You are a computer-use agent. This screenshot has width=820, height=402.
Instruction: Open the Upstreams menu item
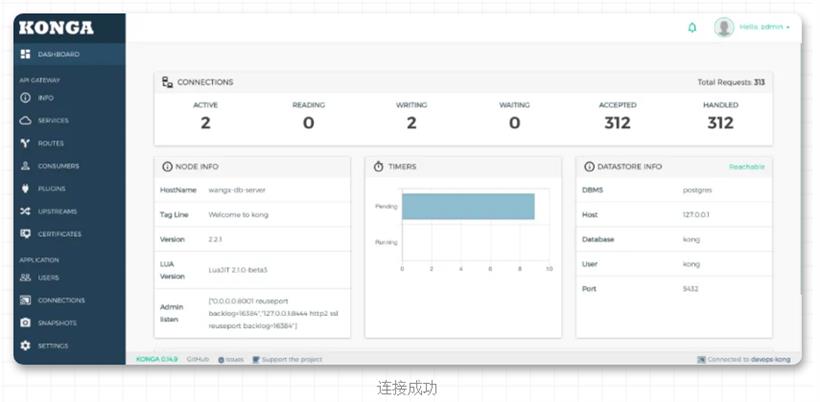(x=69, y=211)
